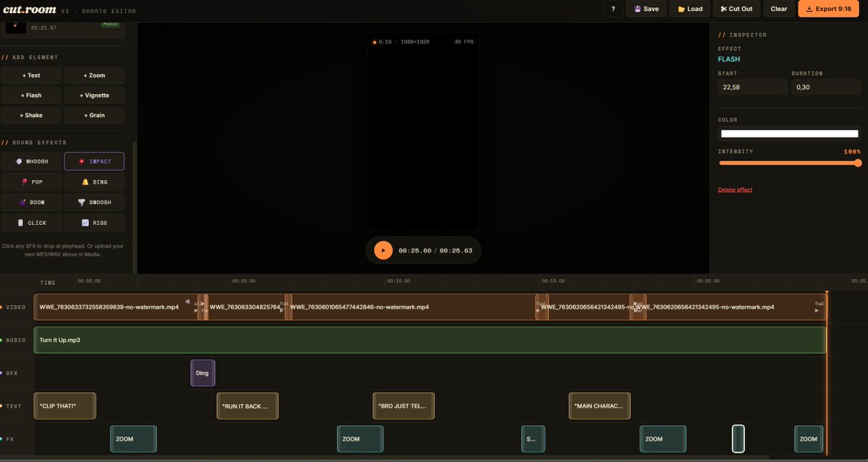Select the Impact sound effect
868x462 pixels.
(94, 161)
